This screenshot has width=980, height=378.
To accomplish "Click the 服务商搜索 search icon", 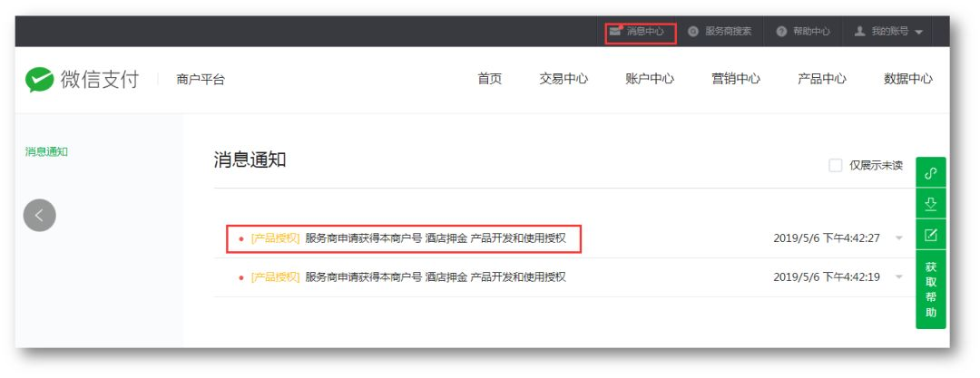I will (x=693, y=32).
